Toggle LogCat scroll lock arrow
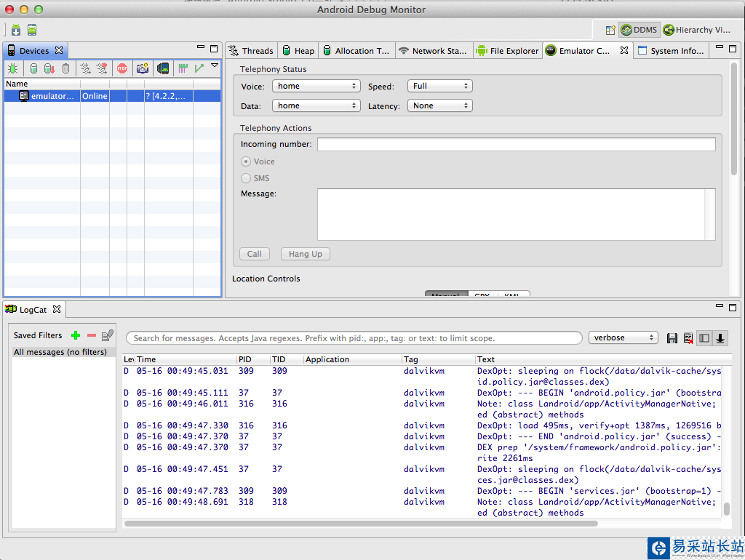 (720, 338)
